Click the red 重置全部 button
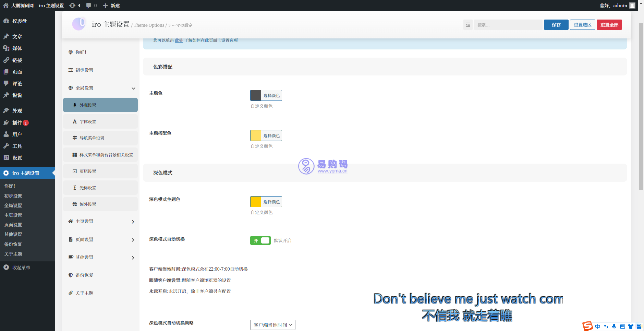The width and height of the screenshot is (644, 331). coord(609,25)
